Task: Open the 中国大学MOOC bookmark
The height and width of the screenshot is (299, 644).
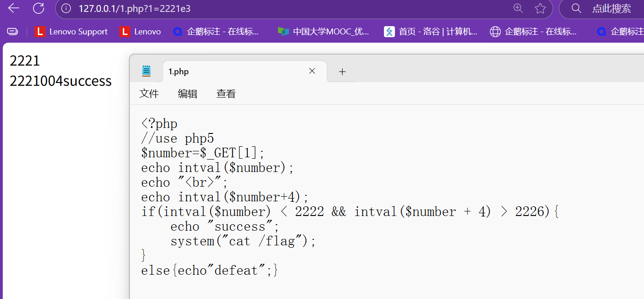Action: tap(323, 32)
